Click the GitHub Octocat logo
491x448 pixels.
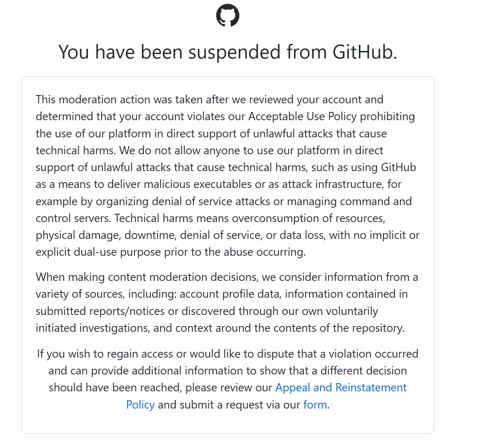click(x=228, y=15)
